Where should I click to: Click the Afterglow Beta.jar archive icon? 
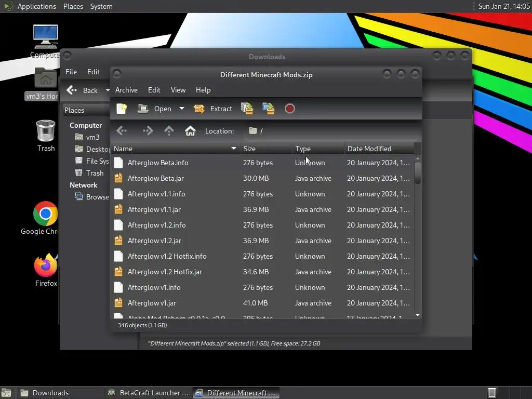point(118,178)
